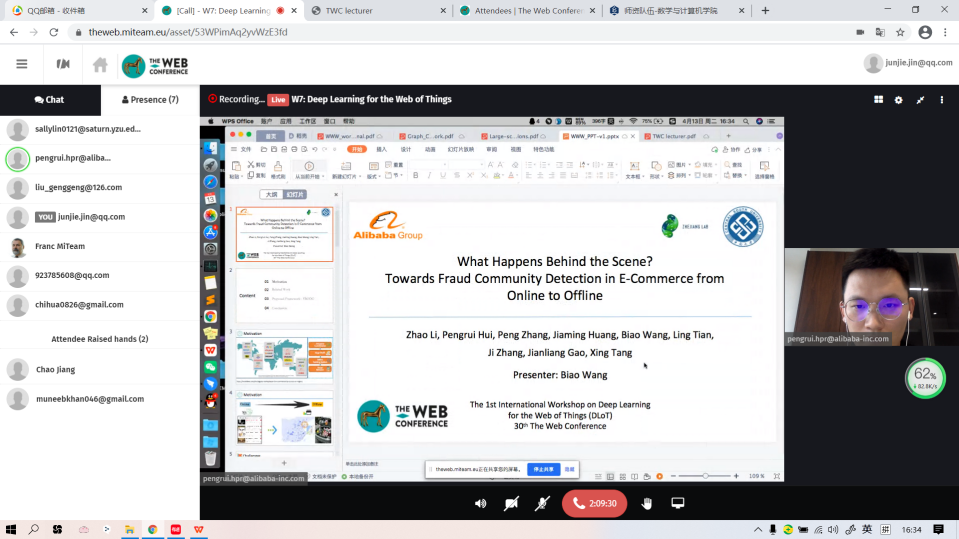Click the browser address bar URL

(188, 32)
